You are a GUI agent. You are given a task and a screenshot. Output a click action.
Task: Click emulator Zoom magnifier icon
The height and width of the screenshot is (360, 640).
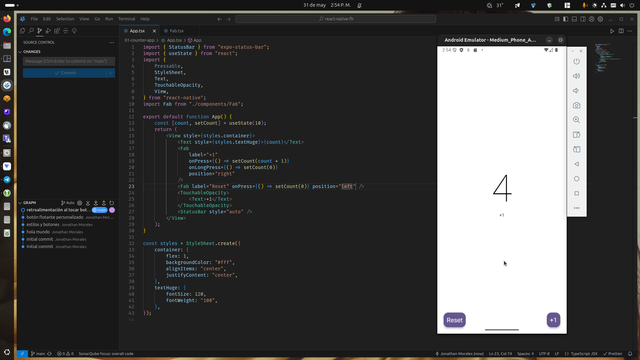576,120
